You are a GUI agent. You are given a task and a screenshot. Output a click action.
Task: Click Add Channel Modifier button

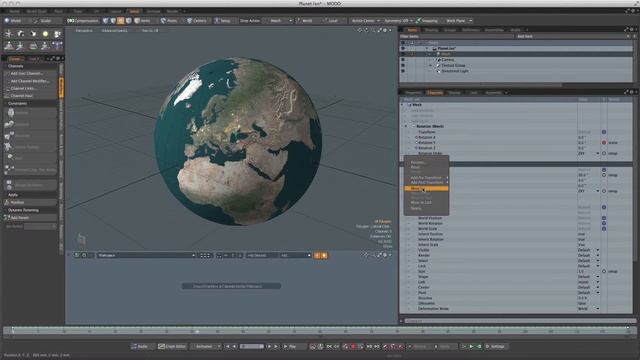(x=30, y=81)
